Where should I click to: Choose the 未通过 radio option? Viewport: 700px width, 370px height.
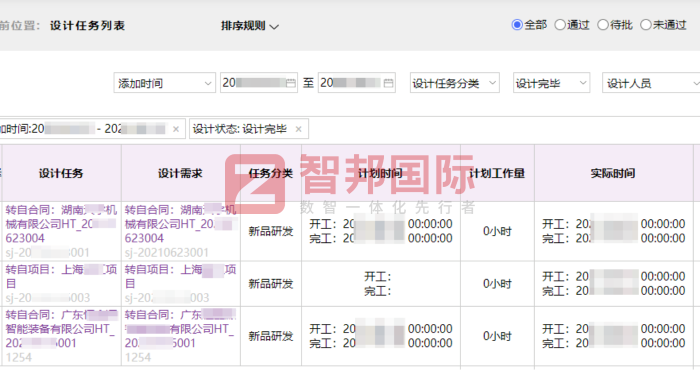646,25
